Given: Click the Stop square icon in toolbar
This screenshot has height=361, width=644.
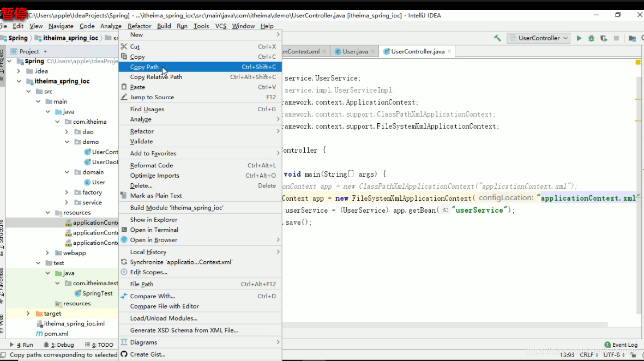Looking at the screenshot, I should (617, 38).
